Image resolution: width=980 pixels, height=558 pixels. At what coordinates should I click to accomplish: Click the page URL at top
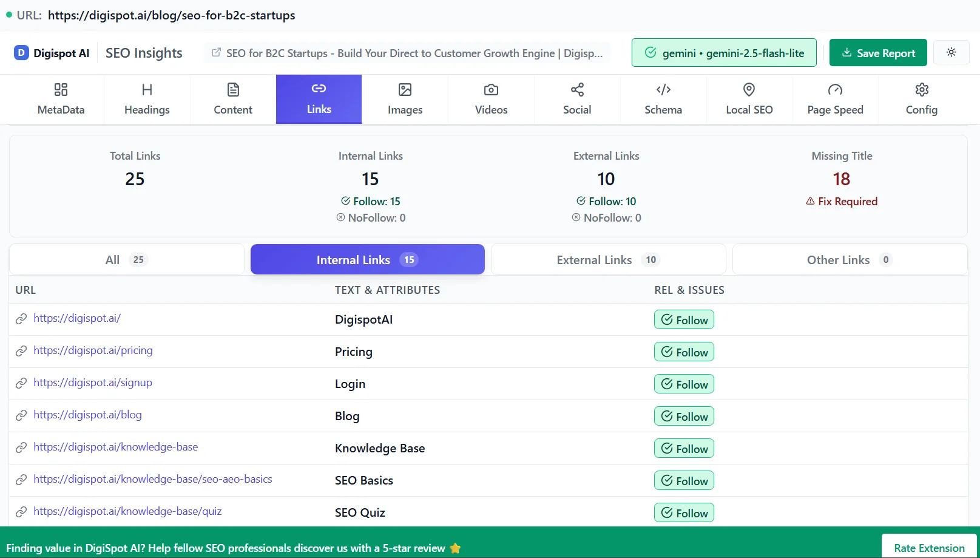[172, 15]
